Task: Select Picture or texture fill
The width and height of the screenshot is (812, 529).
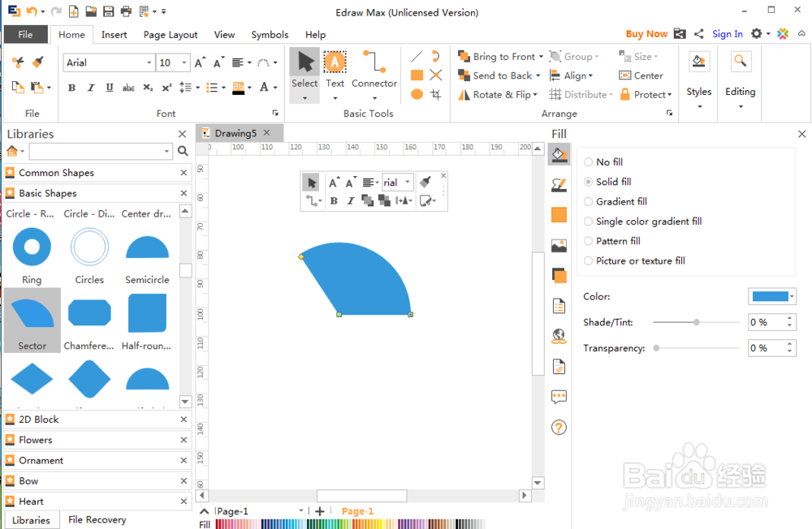Action: (635, 261)
